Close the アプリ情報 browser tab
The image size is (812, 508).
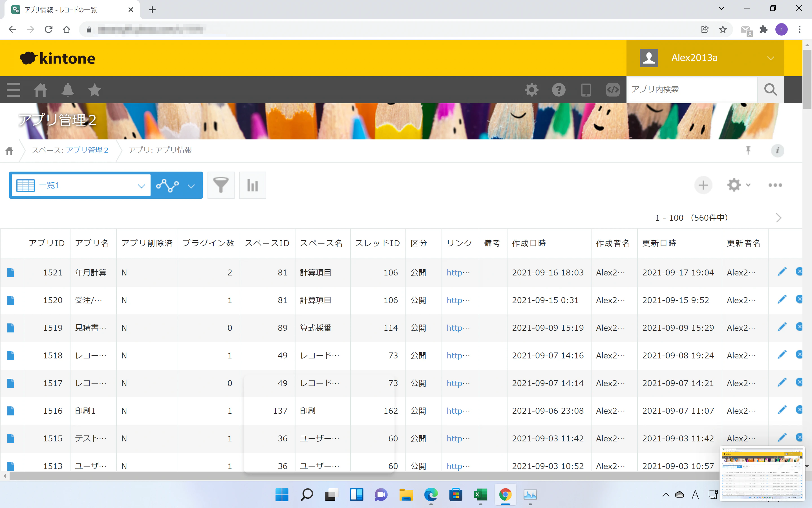pyautogui.click(x=131, y=10)
